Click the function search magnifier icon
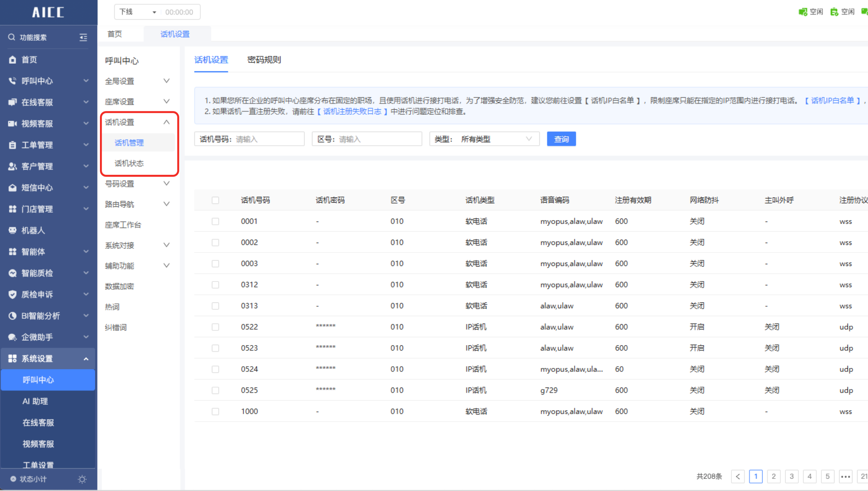This screenshot has width=868, height=491. point(12,37)
